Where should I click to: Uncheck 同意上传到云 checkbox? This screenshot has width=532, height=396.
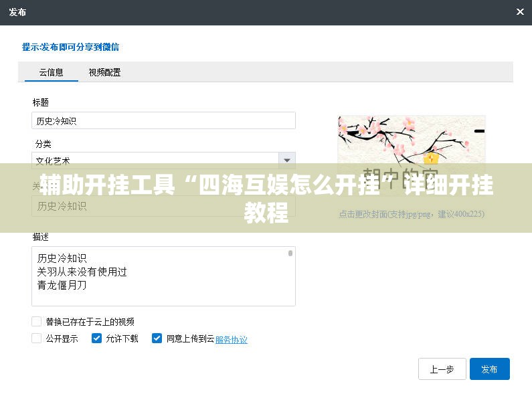pyautogui.click(x=157, y=338)
